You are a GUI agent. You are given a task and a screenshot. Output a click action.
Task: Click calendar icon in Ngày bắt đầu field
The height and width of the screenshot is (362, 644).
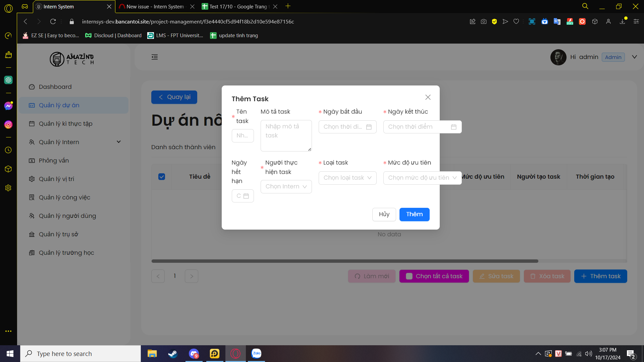pos(369,127)
